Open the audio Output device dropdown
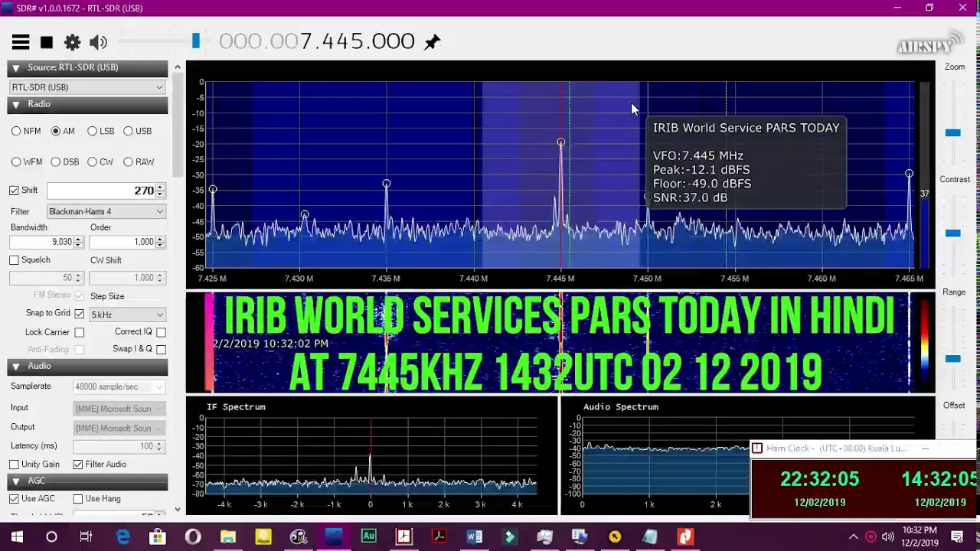The image size is (980, 551). tap(119, 428)
